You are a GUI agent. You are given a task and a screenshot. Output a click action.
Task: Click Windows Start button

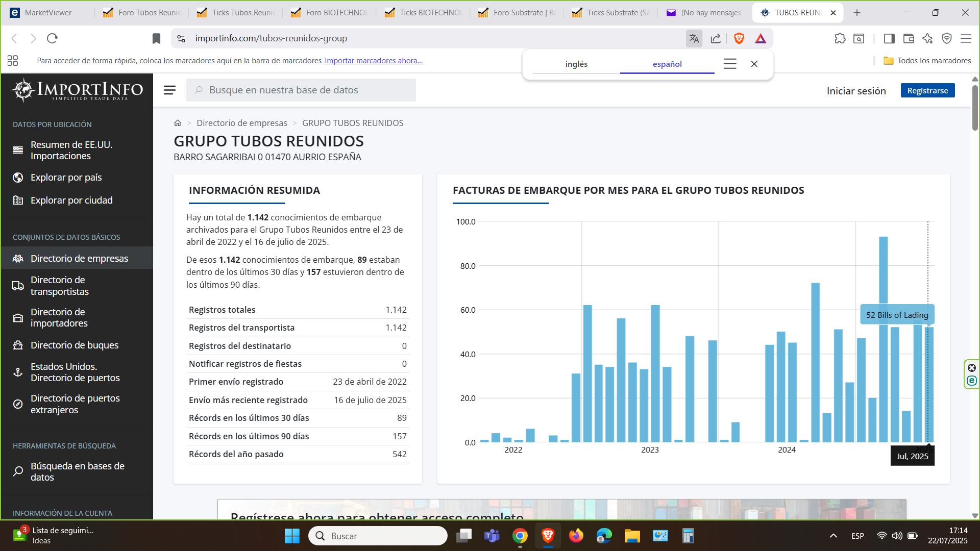click(x=292, y=536)
